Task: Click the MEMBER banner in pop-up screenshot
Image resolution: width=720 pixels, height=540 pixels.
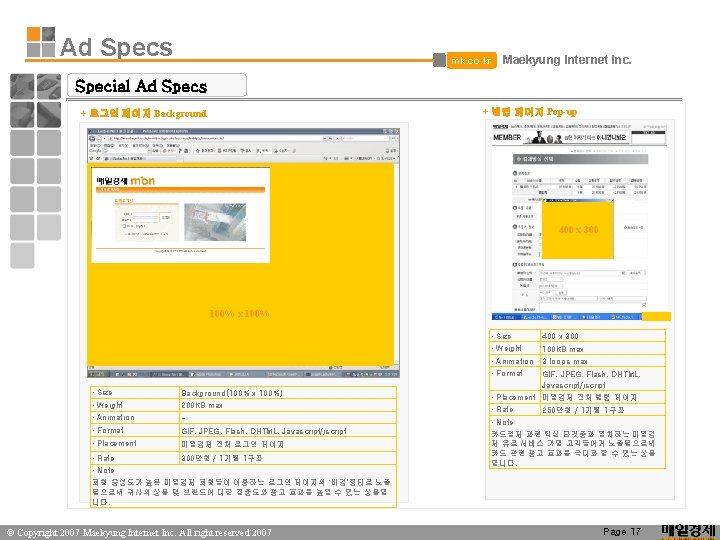Action: tap(579, 137)
